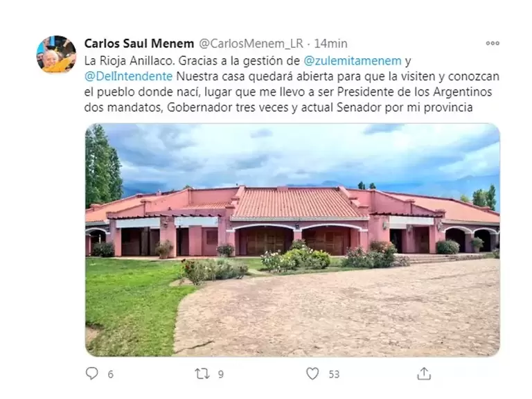Click the tweet line 'dos mandatos, Gobernador'

pos(278,107)
